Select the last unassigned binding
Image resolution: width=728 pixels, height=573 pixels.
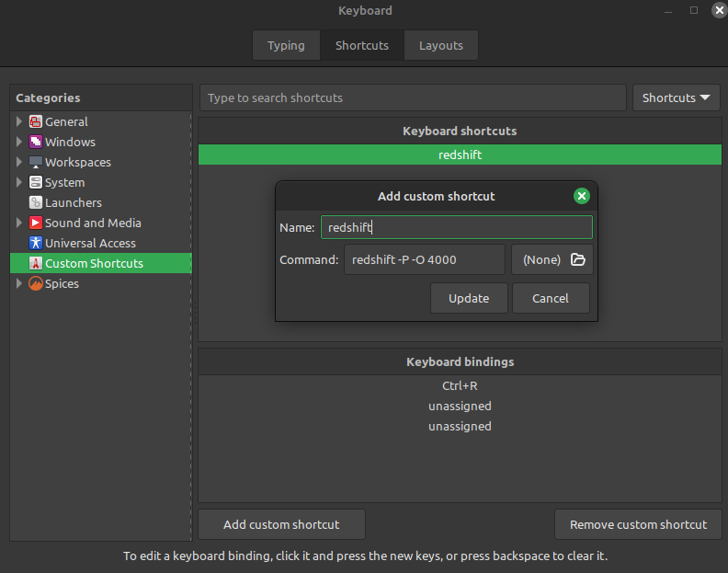tap(460, 426)
